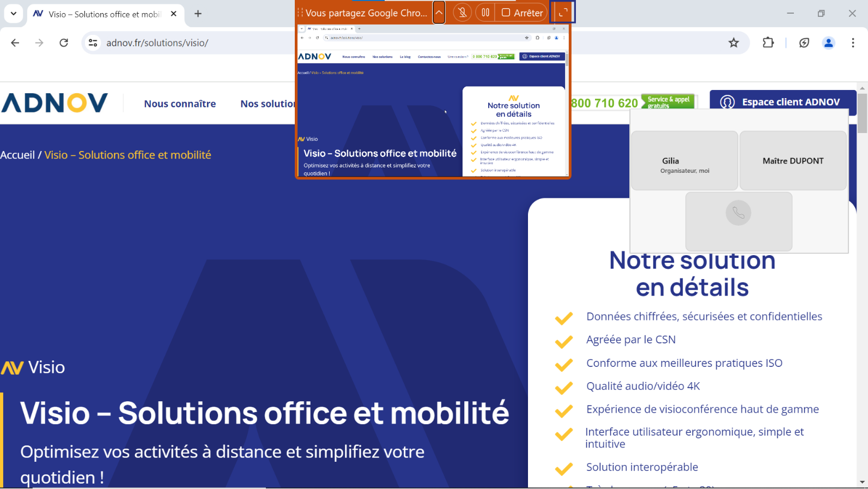Click the performance speedometer icon in toolbar
The height and width of the screenshot is (489, 868).
(x=804, y=43)
